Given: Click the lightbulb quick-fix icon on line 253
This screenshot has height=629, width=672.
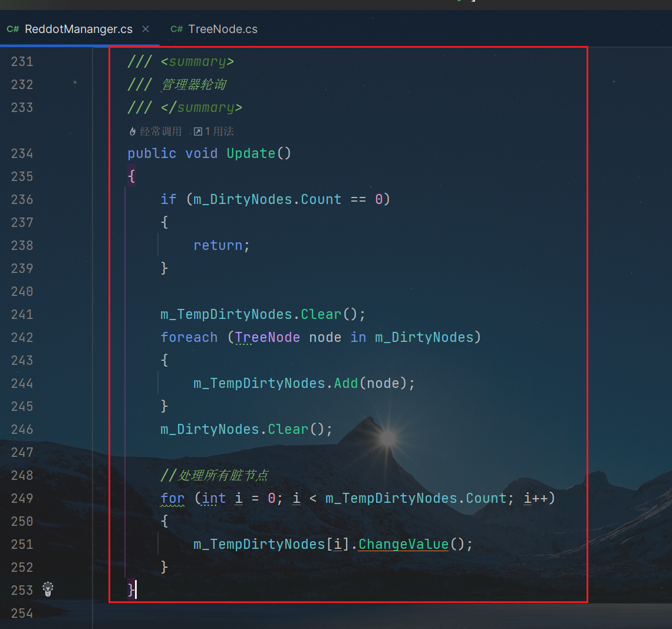Looking at the screenshot, I should tap(48, 589).
